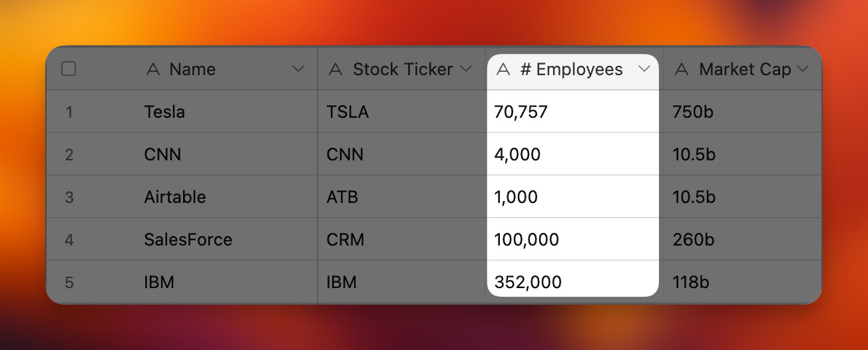This screenshot has height=350, width=868.
Task: Expand the Stock Ticker column dropdown
Action: pyautogui.click(x=467, y=69)
